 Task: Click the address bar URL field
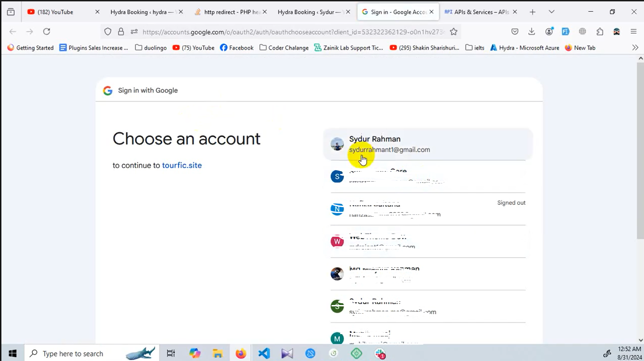click(x=293, y=32)
